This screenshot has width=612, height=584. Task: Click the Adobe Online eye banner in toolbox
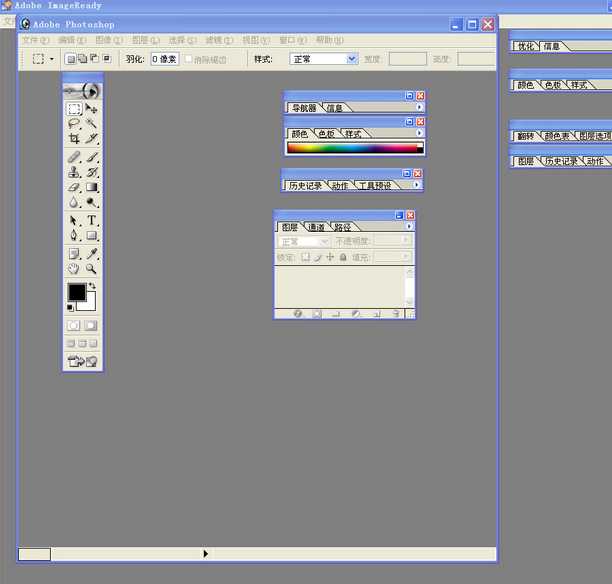click(x=83, y=91)
